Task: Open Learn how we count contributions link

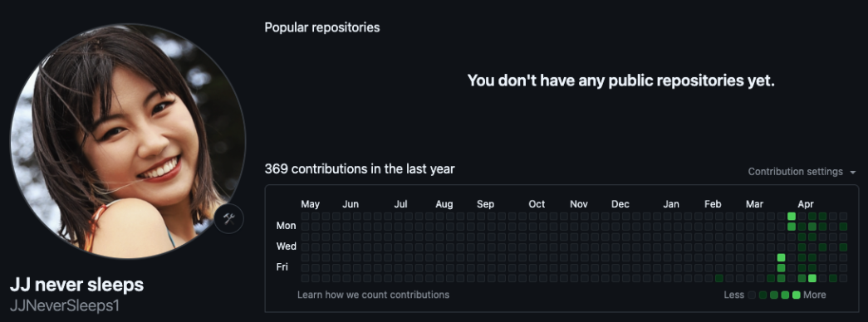Action: 373,295
